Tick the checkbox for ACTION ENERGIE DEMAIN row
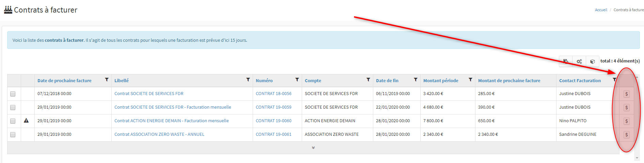Viewport: 644px width, 163px height. tap(13, 121)
